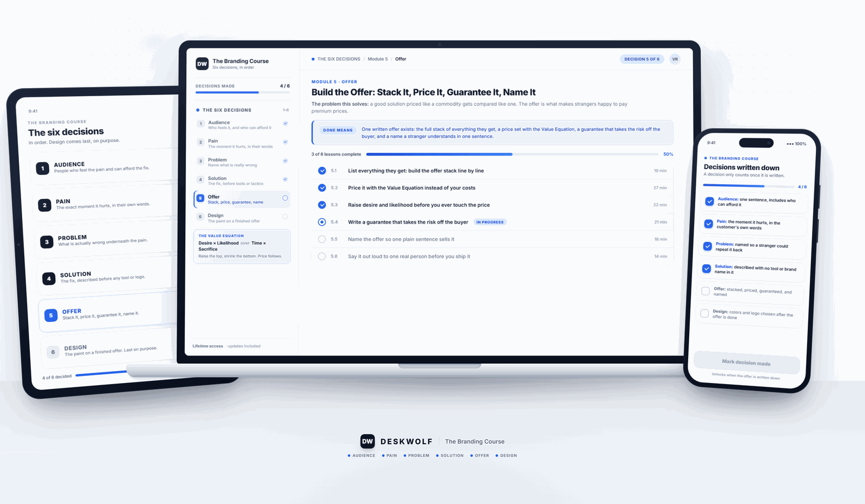Click Offer breadcrumb
This screenshot has height=504, width=865.
(x=401, y=59)
